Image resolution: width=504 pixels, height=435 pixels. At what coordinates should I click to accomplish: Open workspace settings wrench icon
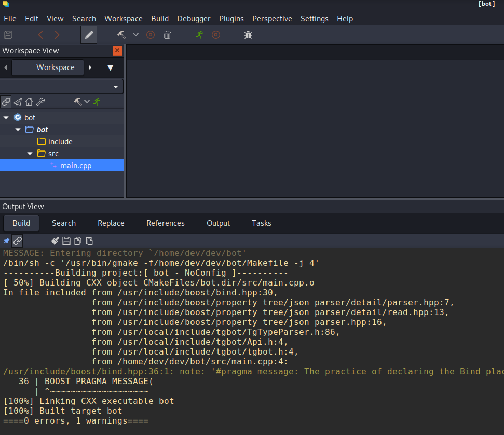pyautogui.click(x=40, y=102)
